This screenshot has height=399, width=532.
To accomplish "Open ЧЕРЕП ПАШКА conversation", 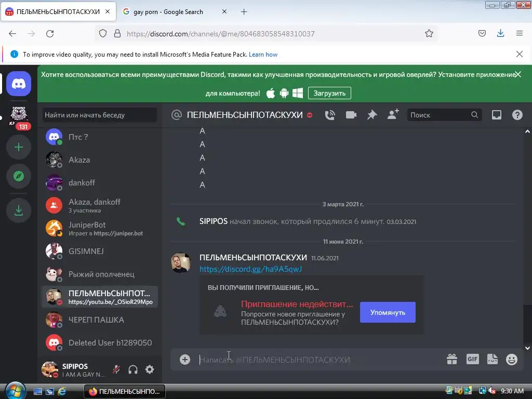I will click(100, 320).
